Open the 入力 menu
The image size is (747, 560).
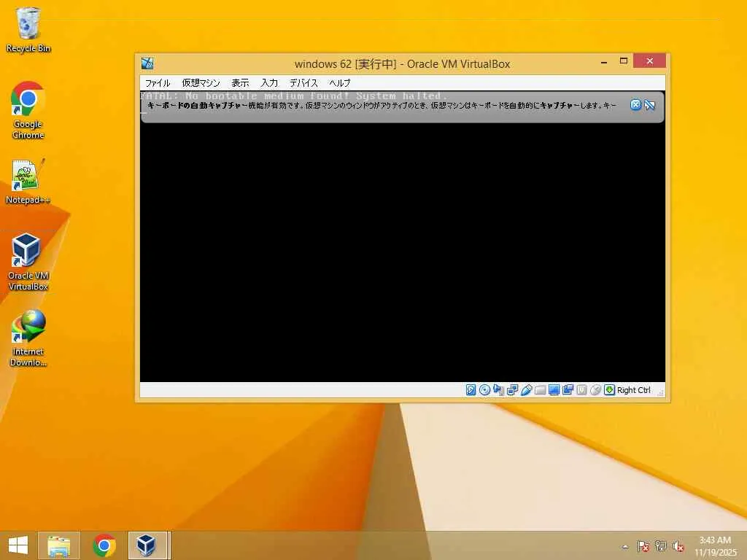pyautogui.click(x=269, y=83)
